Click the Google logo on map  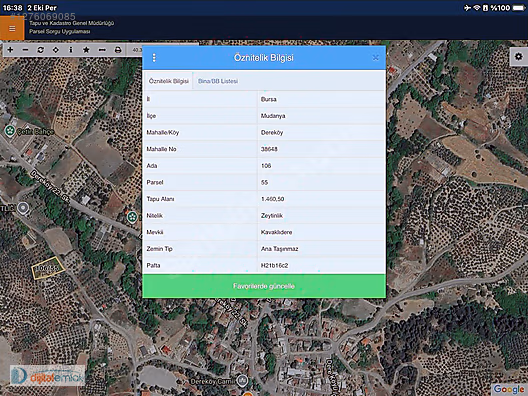pos(509,389)
